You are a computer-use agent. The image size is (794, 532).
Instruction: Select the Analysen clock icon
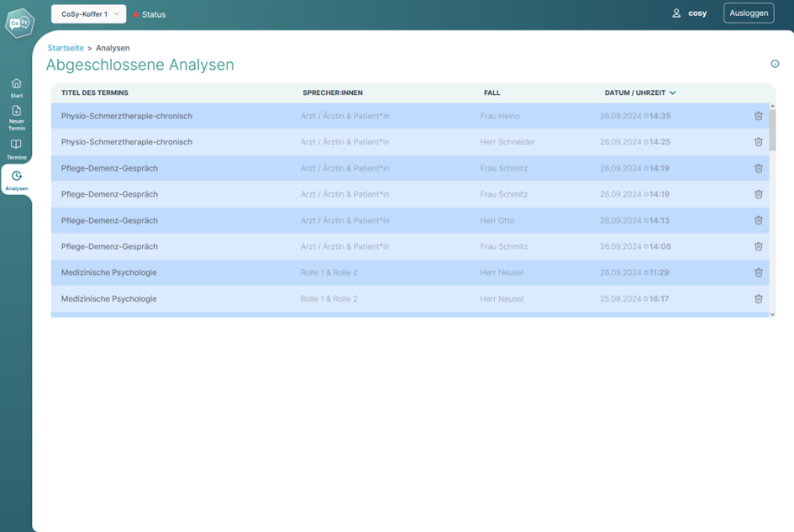[15, 176]
